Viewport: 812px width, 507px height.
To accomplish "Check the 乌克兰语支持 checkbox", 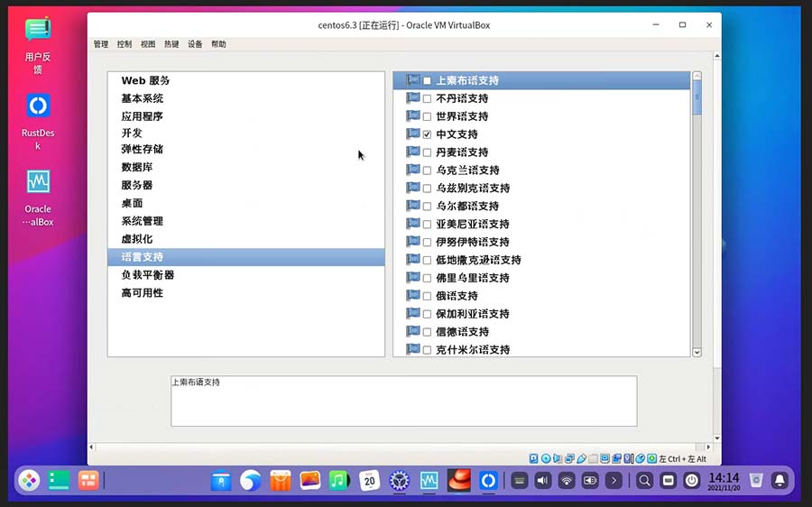I will 428,171.
